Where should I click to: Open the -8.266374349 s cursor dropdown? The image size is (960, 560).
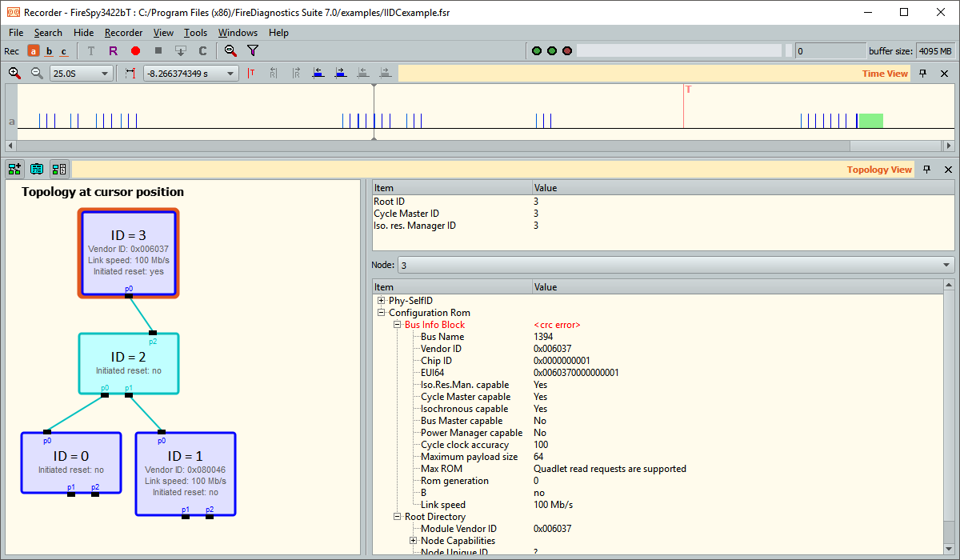[190, 74]
